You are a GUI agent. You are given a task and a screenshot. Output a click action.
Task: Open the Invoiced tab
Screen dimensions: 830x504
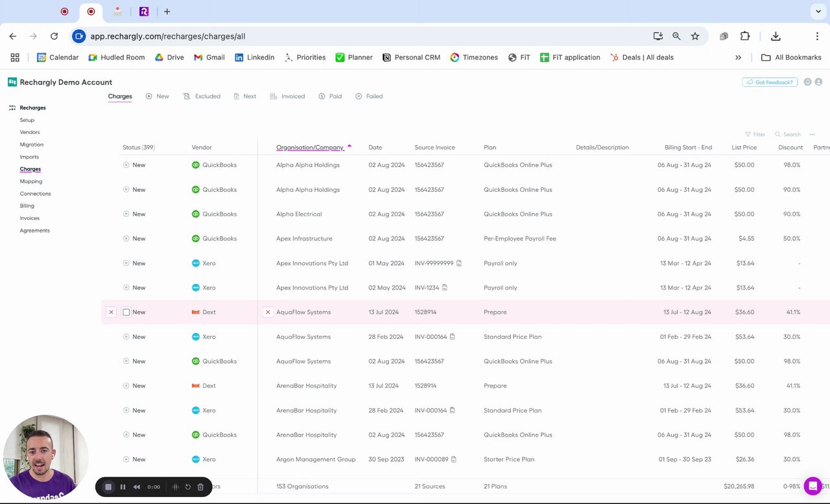coord(287,97)
